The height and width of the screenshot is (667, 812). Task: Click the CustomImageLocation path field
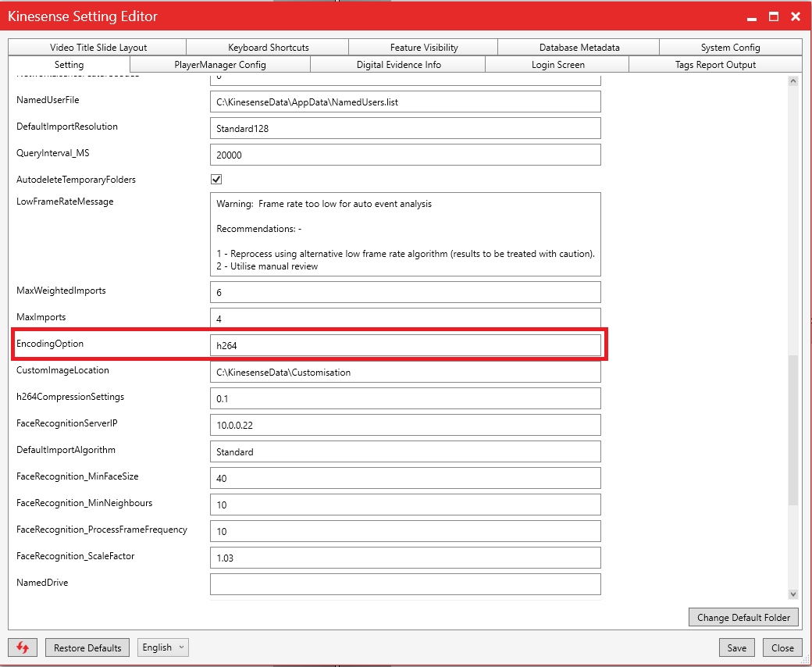(405, 372)
